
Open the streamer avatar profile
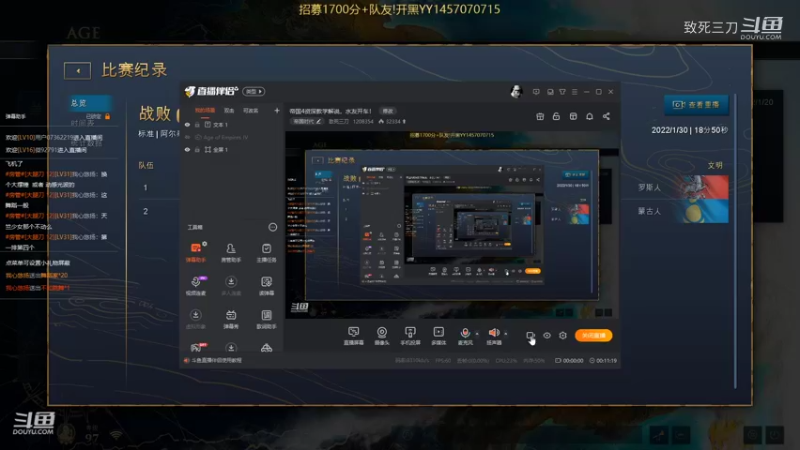[516, 91]
